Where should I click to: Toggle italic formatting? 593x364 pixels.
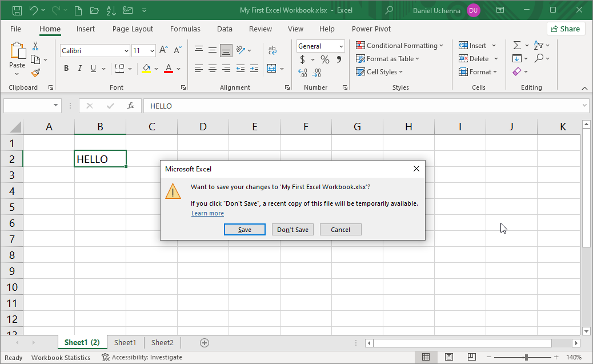coord(79,68)
